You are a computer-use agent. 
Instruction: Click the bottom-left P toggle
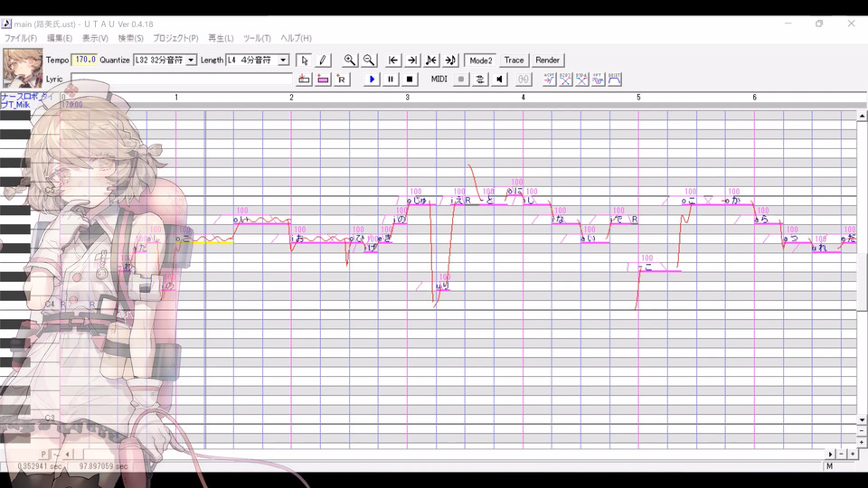pyautogui.click(x=43, y=455)
